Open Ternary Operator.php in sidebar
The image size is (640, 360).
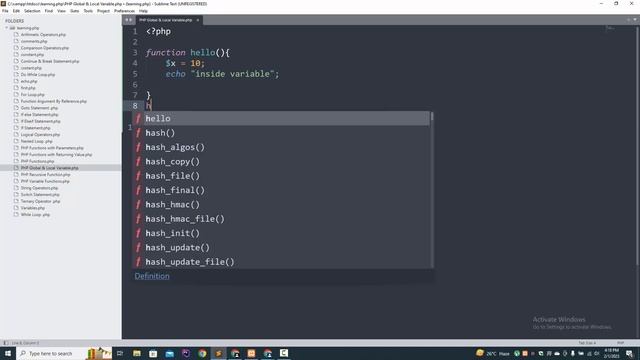(x=40, y=201)
